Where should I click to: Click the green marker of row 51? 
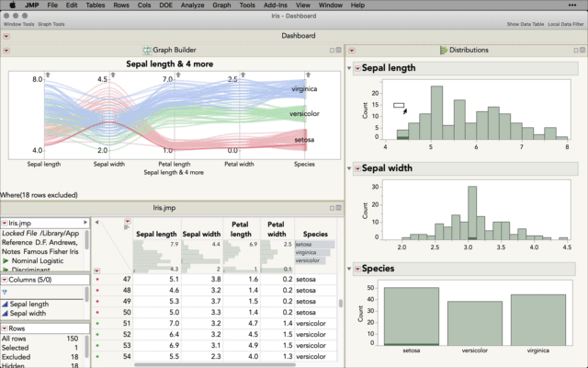[x=97, y=323]
